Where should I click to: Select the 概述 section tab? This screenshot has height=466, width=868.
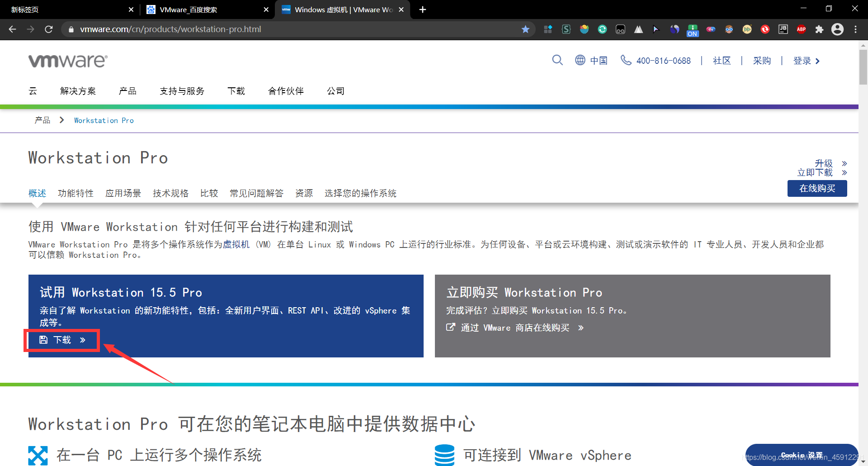(37, 193)
